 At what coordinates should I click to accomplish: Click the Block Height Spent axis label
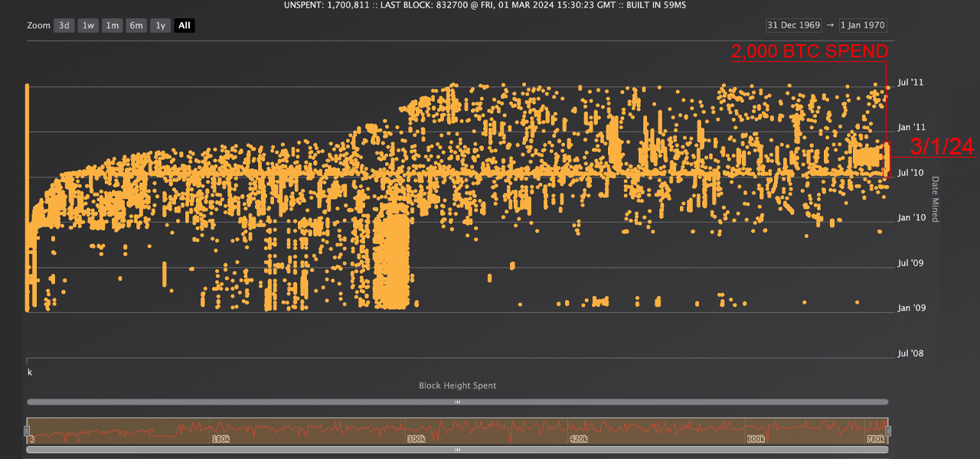pos(457,386)
